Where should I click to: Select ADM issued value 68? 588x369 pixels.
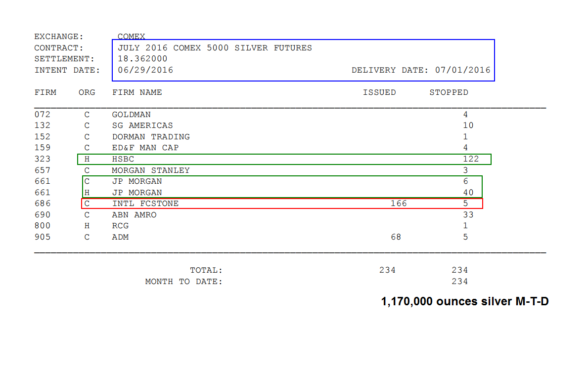pos(396,237)
